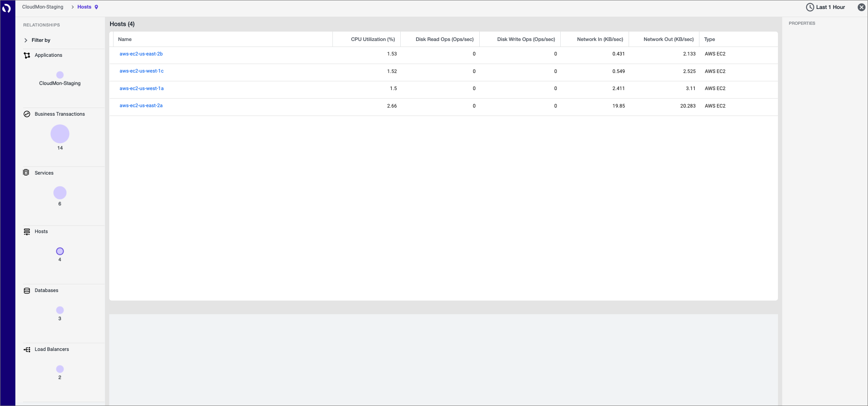The width and height of the screenshot is (868, 406).
Task: Click Network Out value 2.525
Action: 689,71
